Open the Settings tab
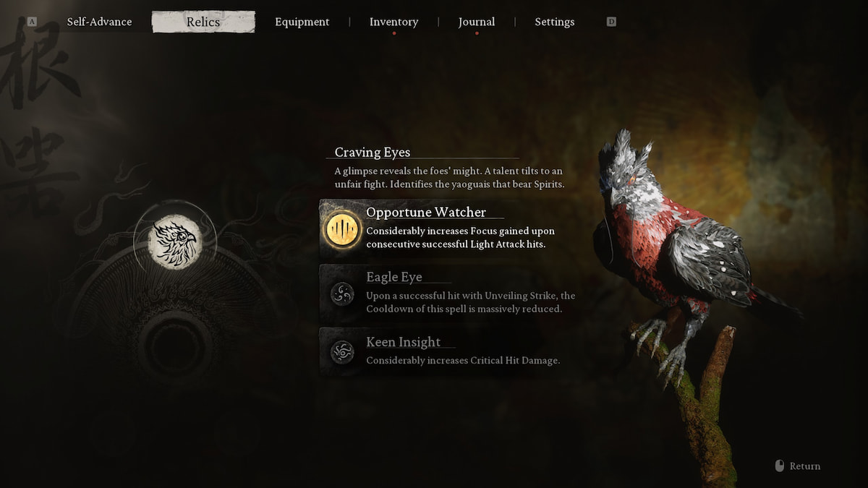868x488 pixels. pyautogui.click(x=555, y=22)
